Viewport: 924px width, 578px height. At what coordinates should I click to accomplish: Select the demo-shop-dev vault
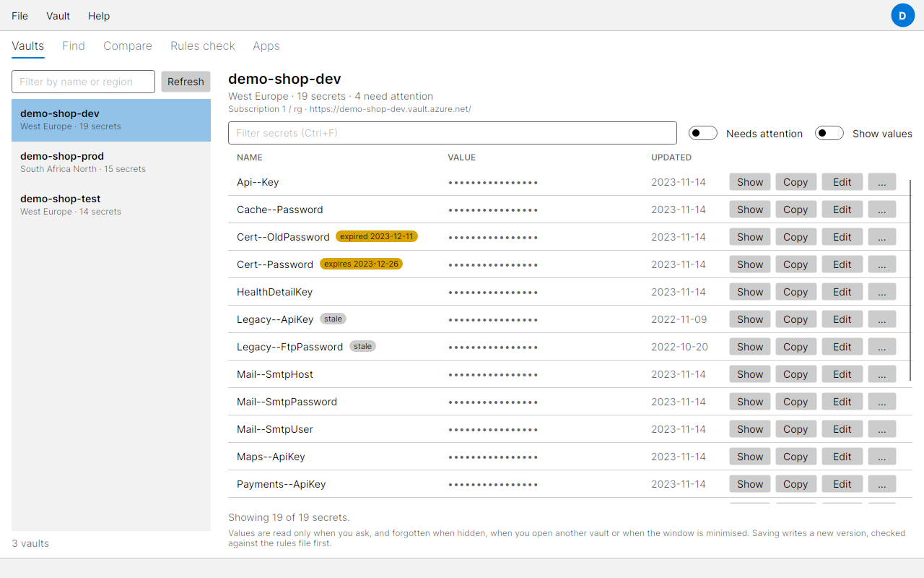111,120
